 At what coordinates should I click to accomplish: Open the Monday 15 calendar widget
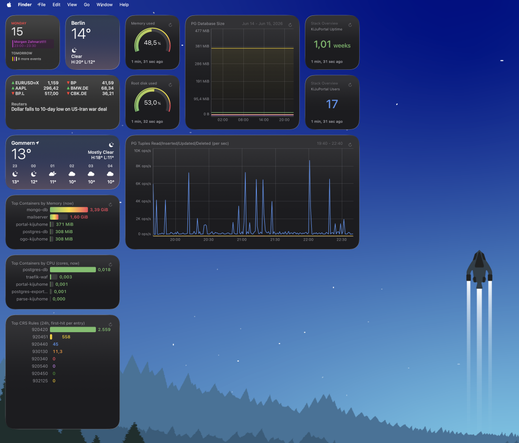click(33, 42)
